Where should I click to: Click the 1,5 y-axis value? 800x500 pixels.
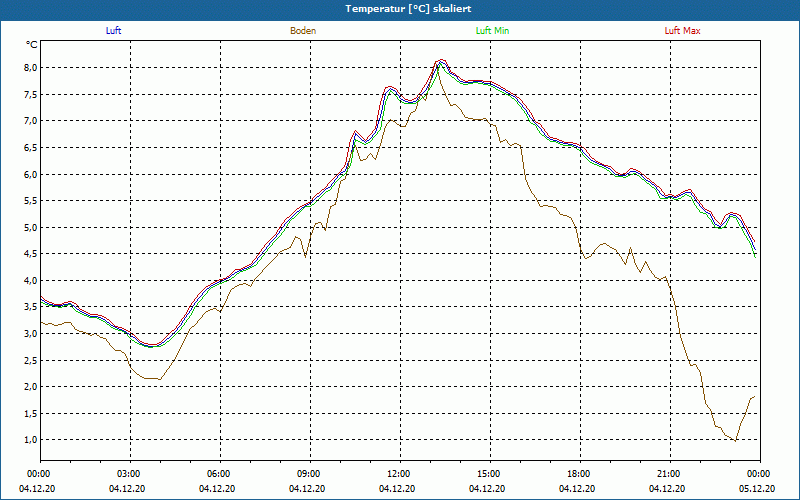click(x=31, y=414)
